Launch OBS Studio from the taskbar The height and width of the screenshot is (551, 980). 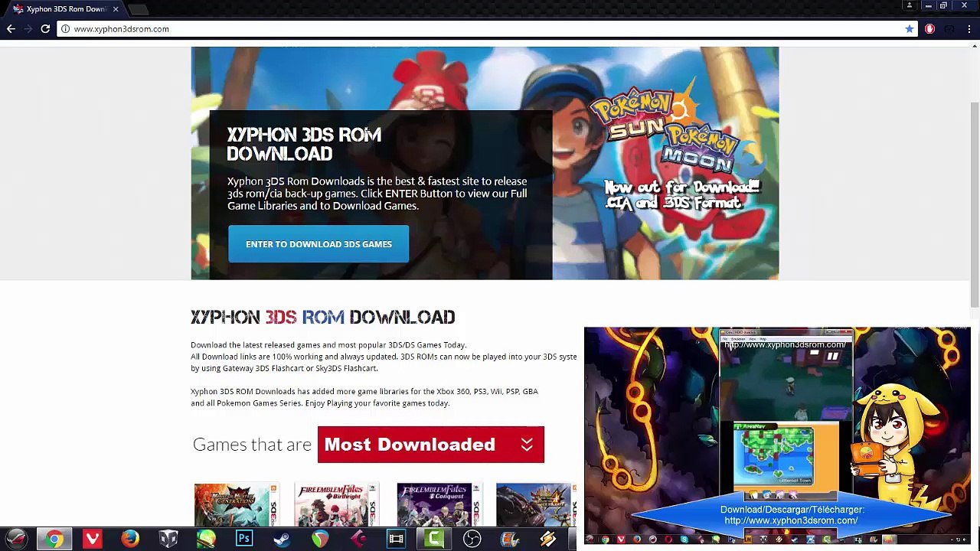point(472,540)
